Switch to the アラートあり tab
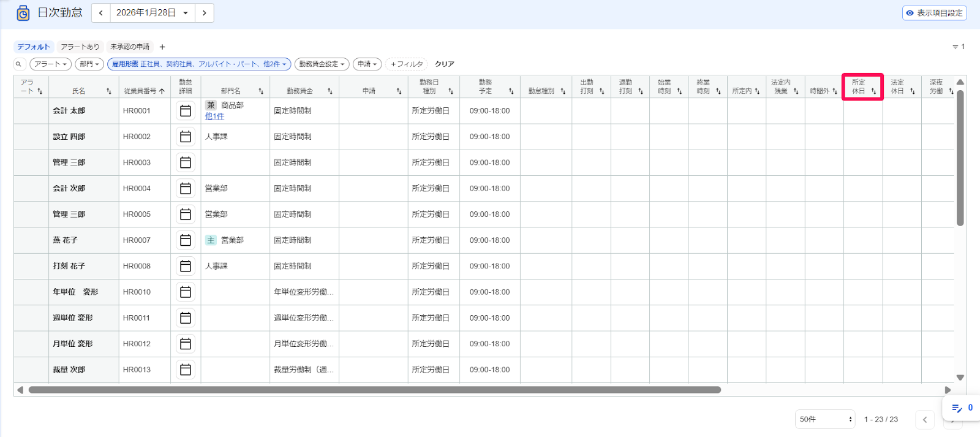 80,47
